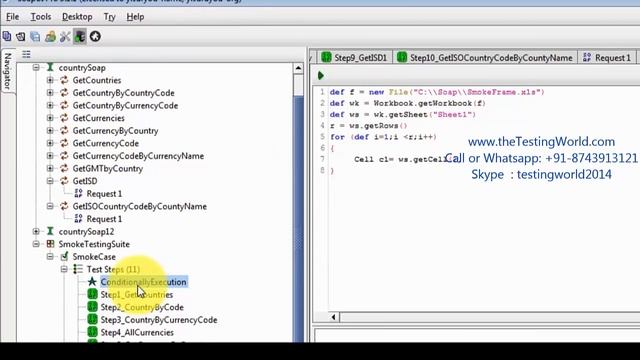Click the Step2_CountryByCode green step icon

tap(92, 307)
